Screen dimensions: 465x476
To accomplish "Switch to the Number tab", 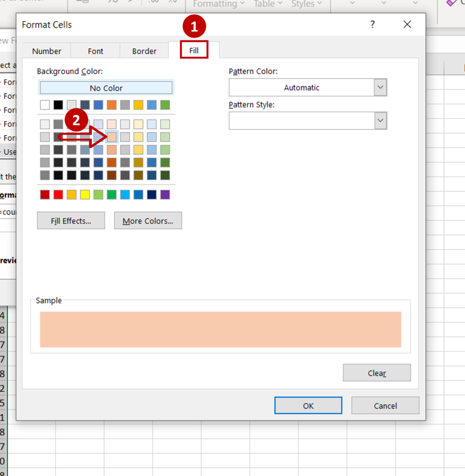I will pyautogui.click(x=46, y=51).
